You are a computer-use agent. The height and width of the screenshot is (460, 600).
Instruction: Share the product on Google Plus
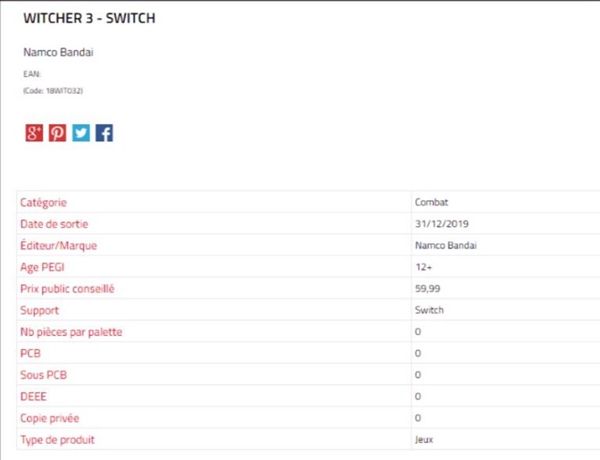coord(34,133)
